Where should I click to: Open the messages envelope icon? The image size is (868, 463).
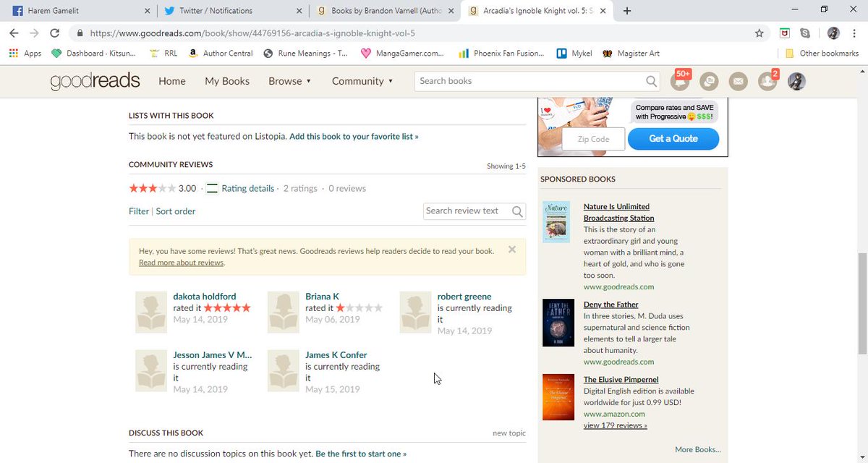[738, 81]
